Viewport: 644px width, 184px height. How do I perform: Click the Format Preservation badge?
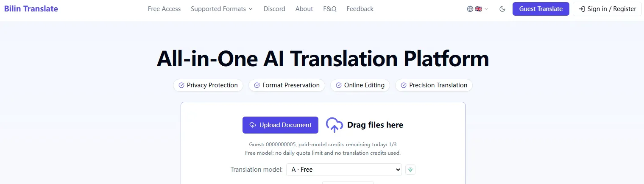[x=287, y=85]
